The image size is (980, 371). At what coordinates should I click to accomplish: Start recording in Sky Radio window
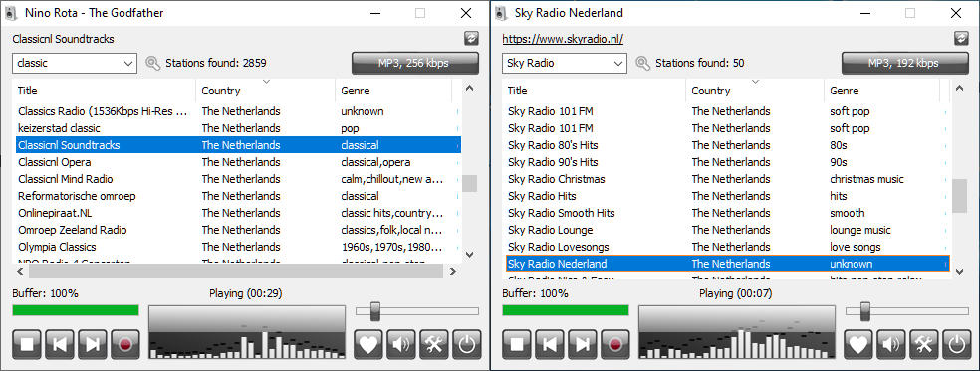(x=615, y=344)
